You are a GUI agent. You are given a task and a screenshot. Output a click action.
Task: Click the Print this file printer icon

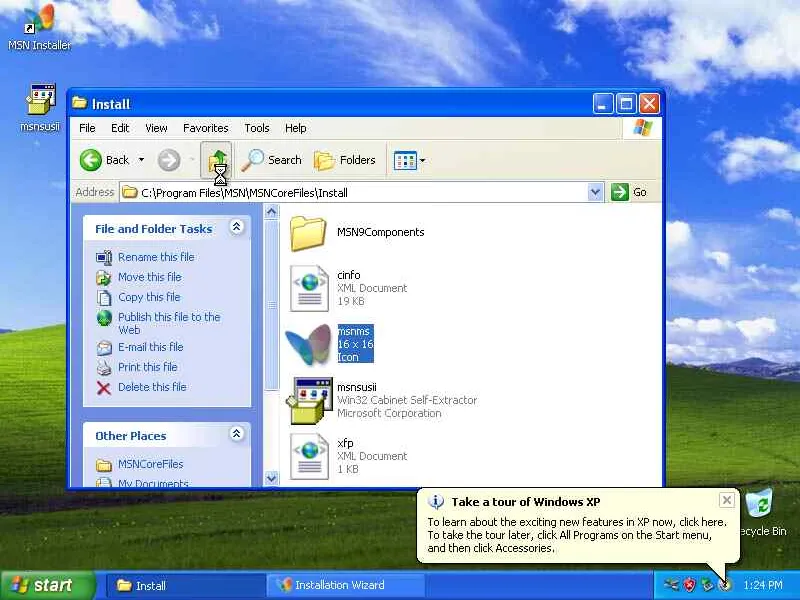(104, 367)
